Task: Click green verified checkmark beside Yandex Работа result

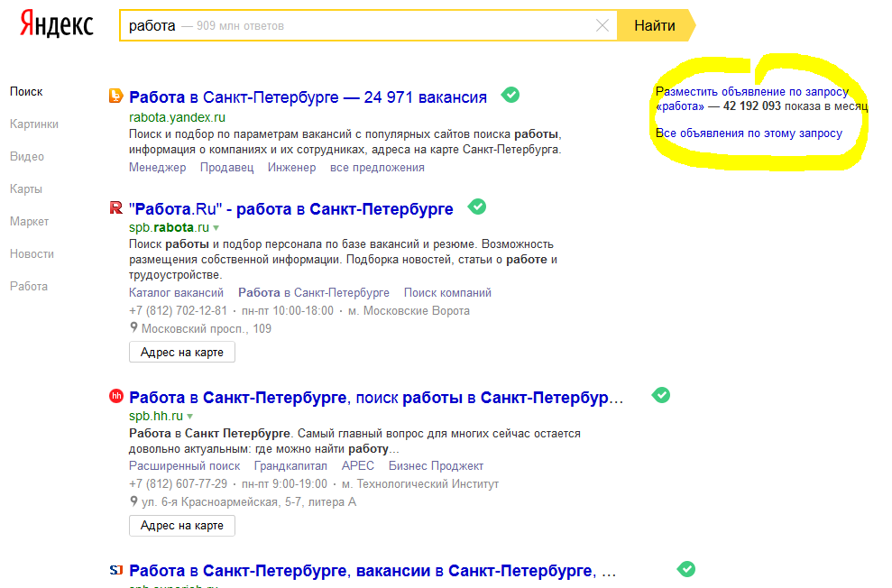Action: pyautogui.click(x=510, y=95)
